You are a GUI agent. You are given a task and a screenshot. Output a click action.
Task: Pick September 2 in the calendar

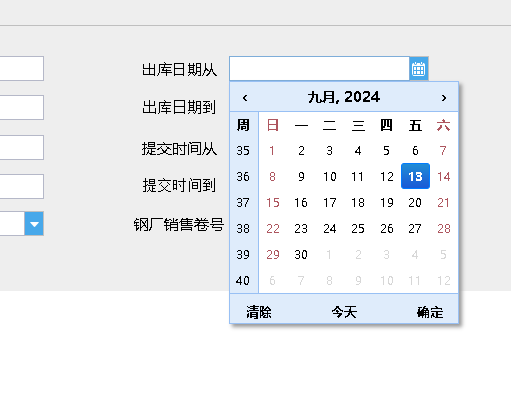301,151
